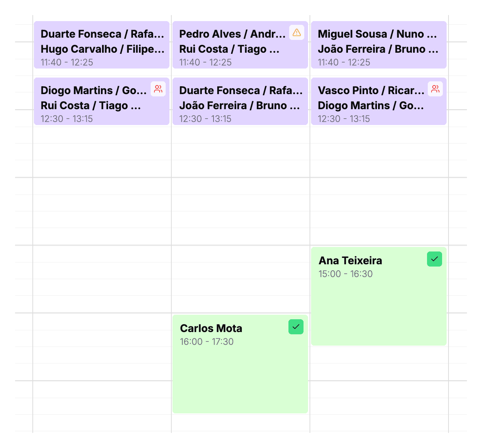
Task: Open the Pedro Alves / Rui Costa 11:40 match
Action: click(240, 45)
